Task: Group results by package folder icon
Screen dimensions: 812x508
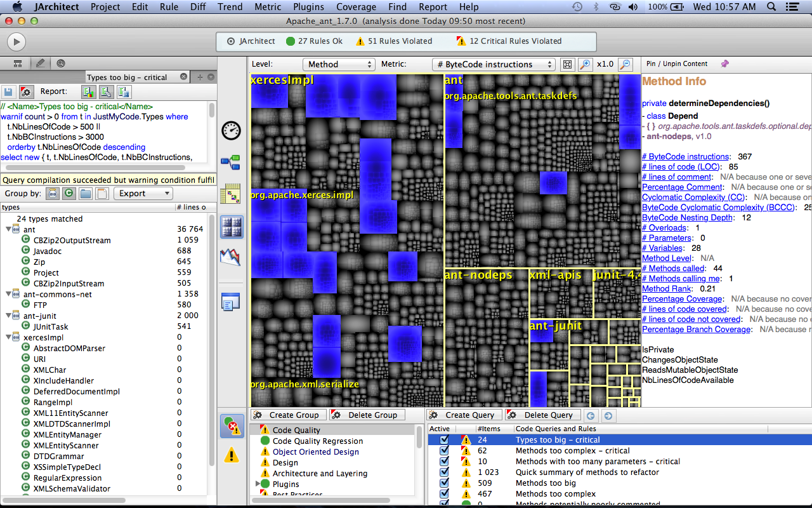Action: click(86, 194)
